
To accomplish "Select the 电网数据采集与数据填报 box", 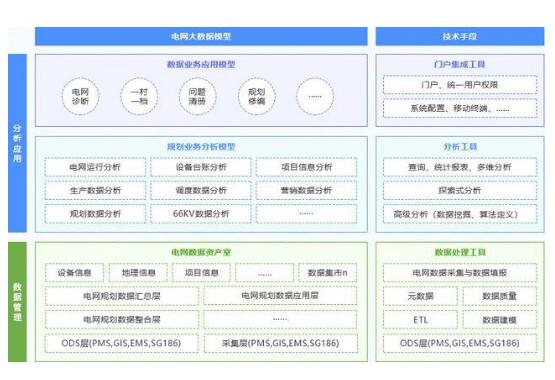I will pyautogui.click(x=460, y=273).
